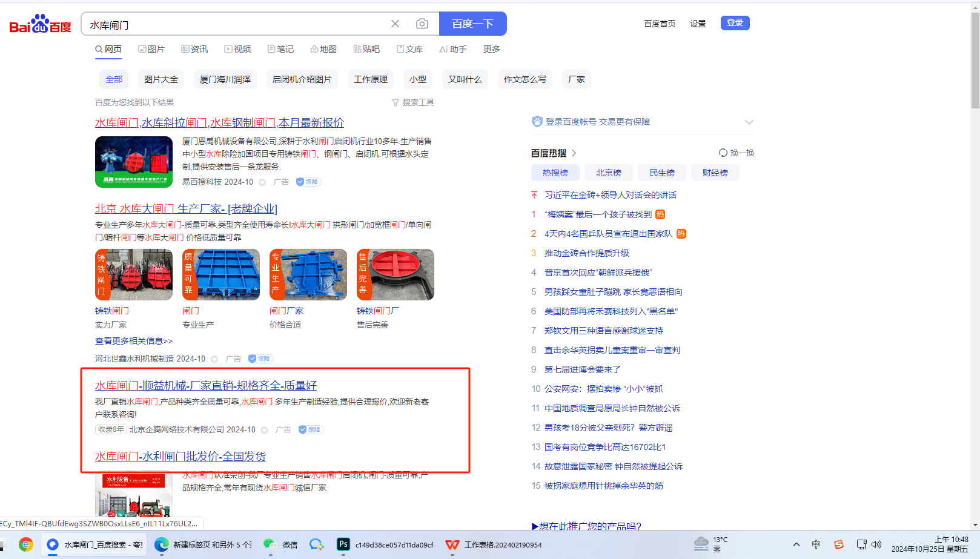Open hot search "梅姨案"最后一个孩子被找到
Screen dimensions: 980x559
point(598,214)
